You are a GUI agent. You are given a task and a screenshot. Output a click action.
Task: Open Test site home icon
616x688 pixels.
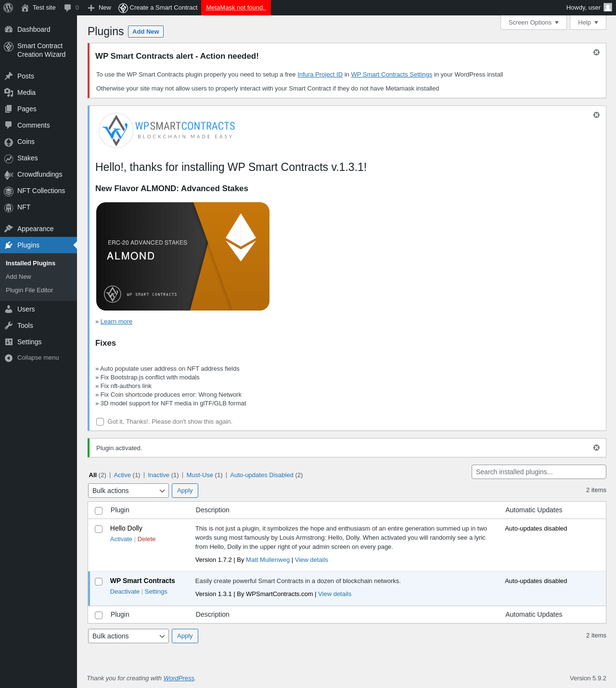click(x=25, y=8)
